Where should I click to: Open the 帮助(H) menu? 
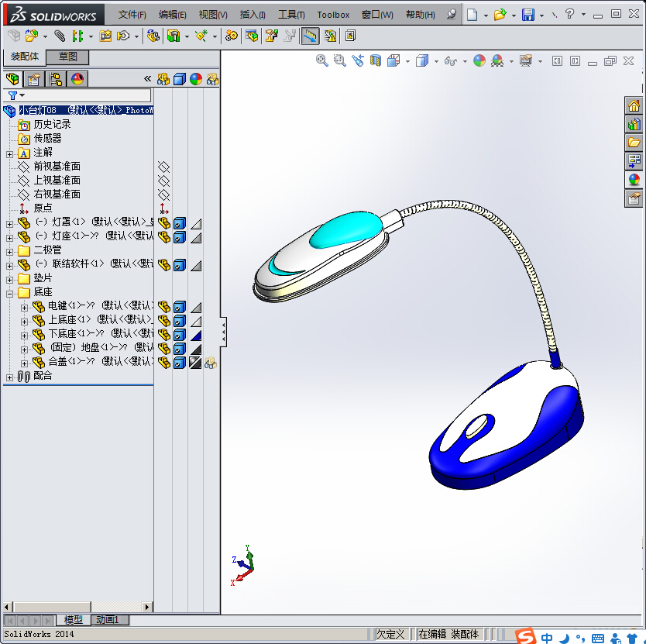point(421,15)
